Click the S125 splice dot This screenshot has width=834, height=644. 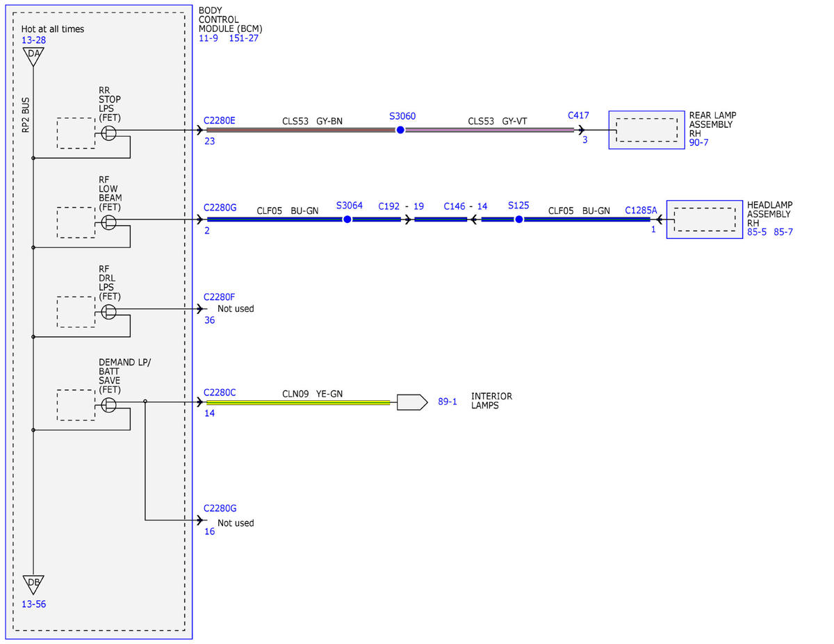(518, 220)
